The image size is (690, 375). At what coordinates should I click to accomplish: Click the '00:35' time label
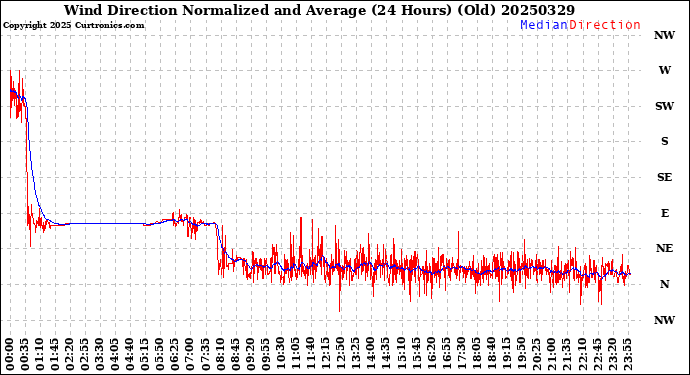click(25, 354)
